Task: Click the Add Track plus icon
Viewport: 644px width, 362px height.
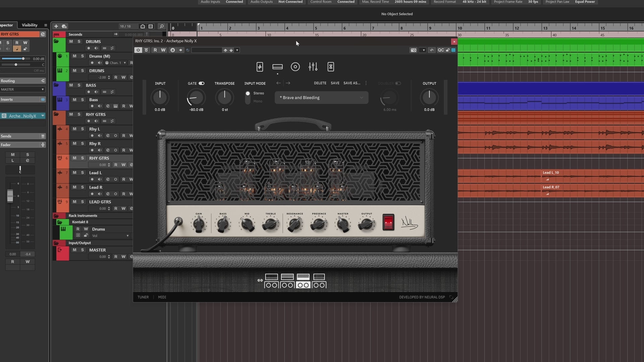Action: click(x=56, y=26)
